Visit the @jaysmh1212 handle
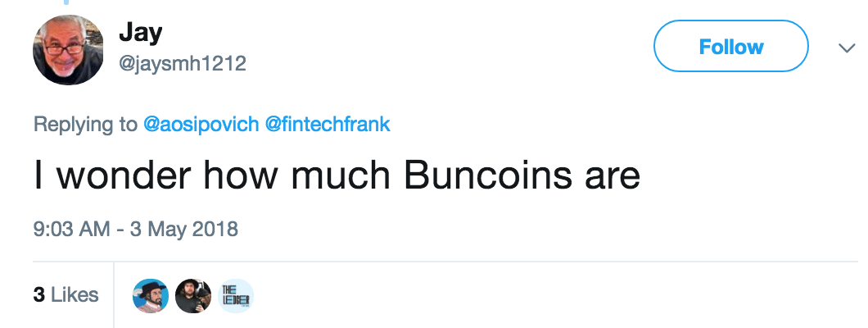868x328 pixels. click(183, 63)
